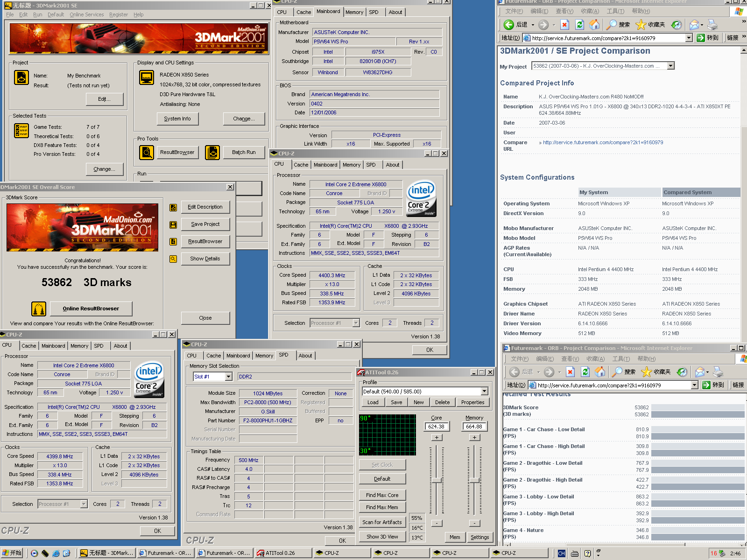Click the System Info button
Viewport: 747px width, 560px height.
point(177,119)
